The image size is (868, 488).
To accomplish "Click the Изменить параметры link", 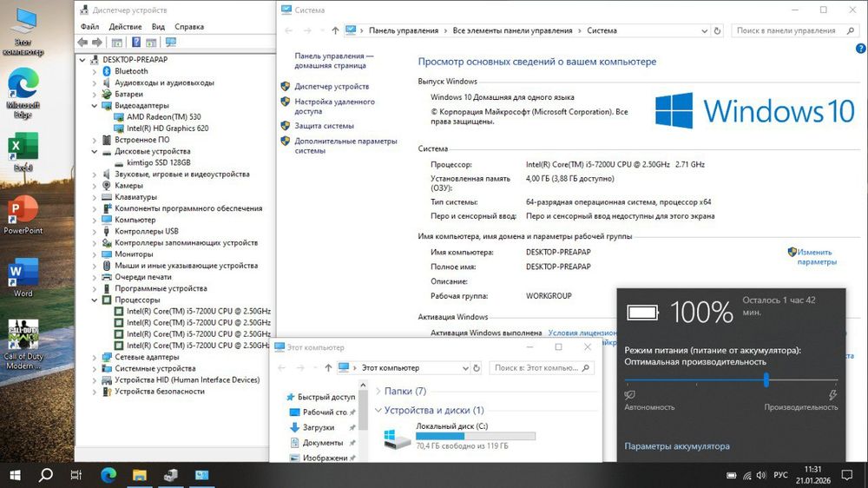I will pyautogui.click(x=817, y=257).
